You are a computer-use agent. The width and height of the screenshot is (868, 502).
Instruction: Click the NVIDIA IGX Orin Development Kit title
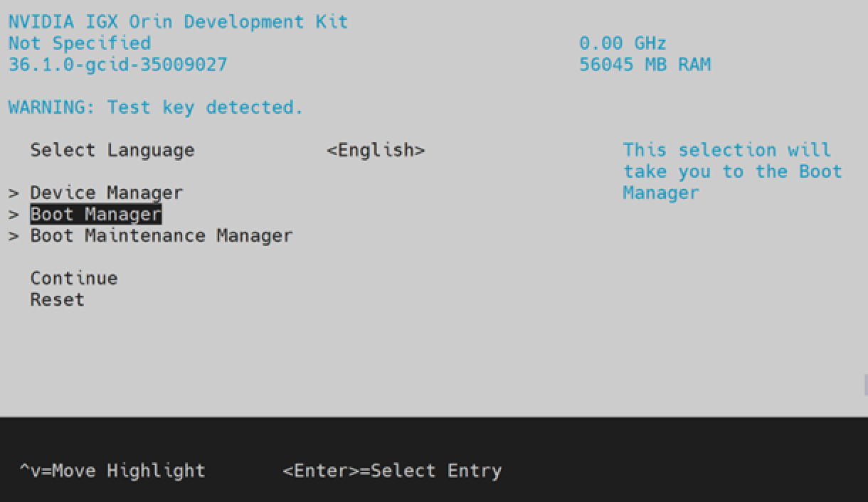coord(176,21)
